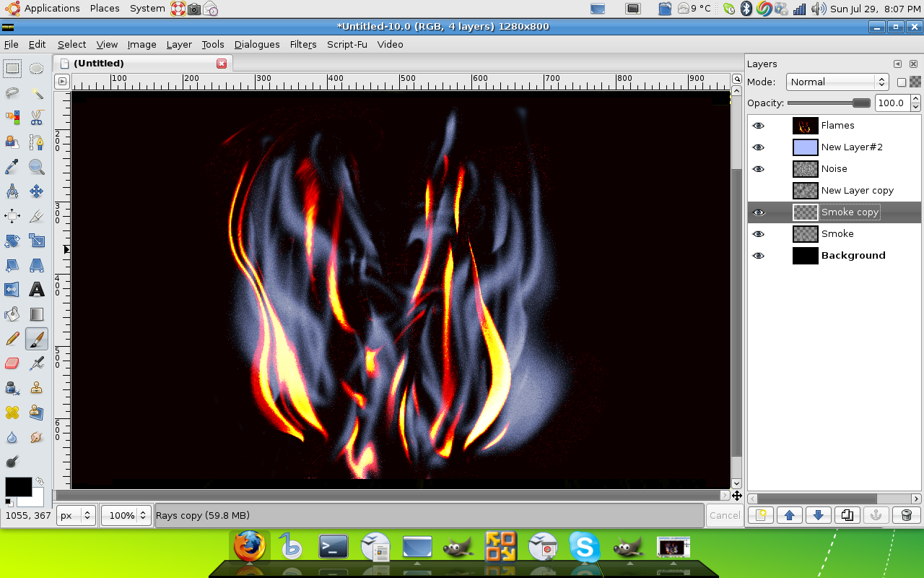This screenshot has height=578, width=924.
Task: Open the Filters menu
Action: click(303, 44)
